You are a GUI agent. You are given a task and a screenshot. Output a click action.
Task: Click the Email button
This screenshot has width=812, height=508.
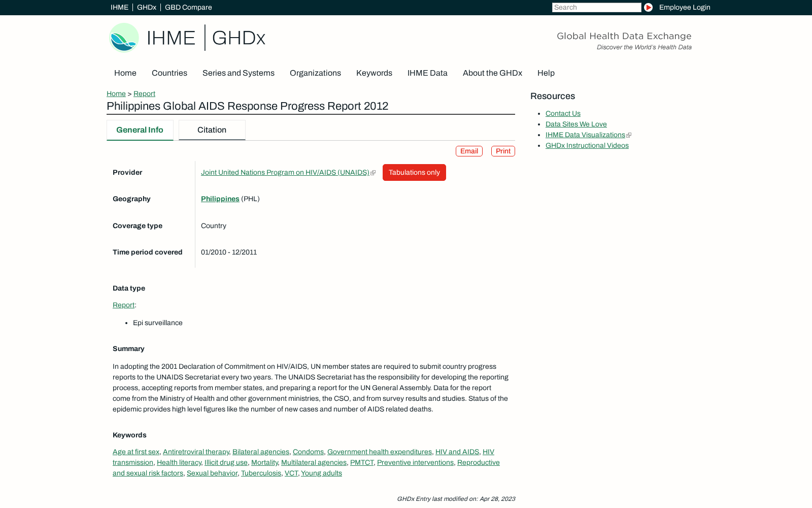pyautogui.click(x=469, y=151)
